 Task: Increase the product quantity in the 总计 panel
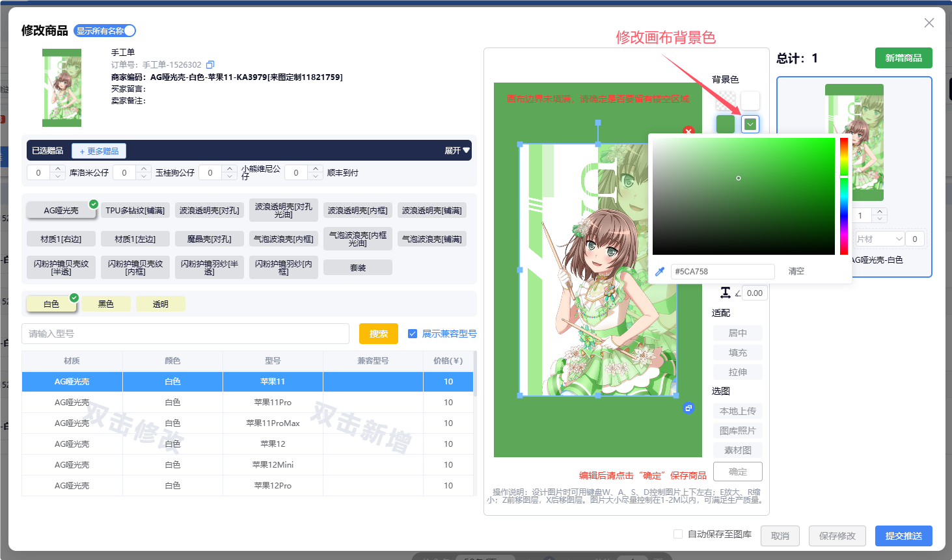pos(880,211)
